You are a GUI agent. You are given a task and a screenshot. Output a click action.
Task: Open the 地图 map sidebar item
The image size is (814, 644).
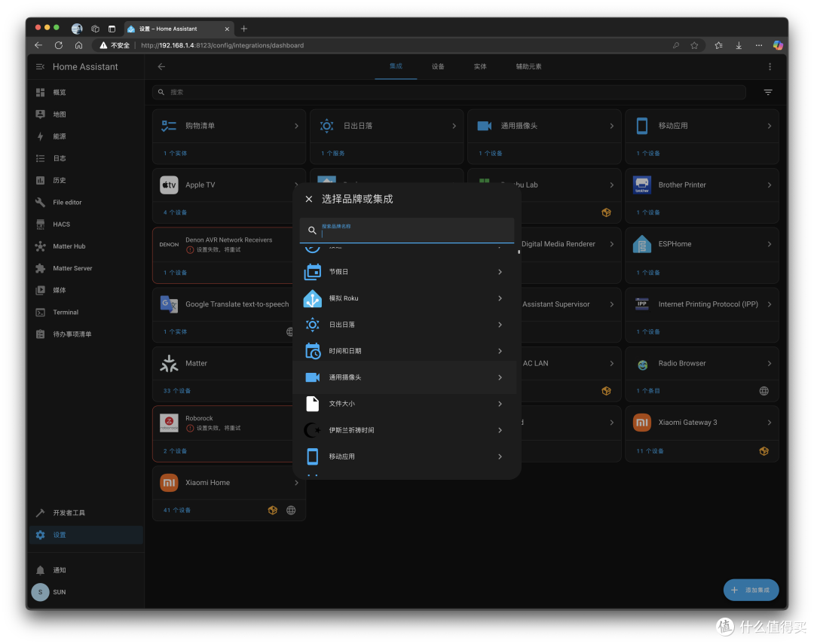tap(86, 114)
